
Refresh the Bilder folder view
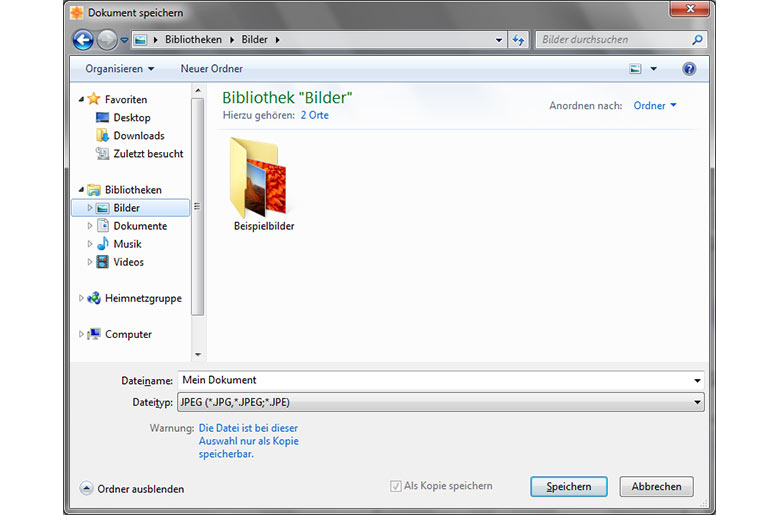[x=518, y=40]
